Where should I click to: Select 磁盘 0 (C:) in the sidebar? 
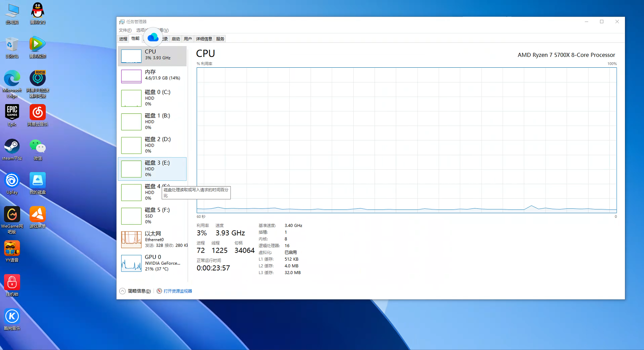pyautogui.click(x=152, y=98)
